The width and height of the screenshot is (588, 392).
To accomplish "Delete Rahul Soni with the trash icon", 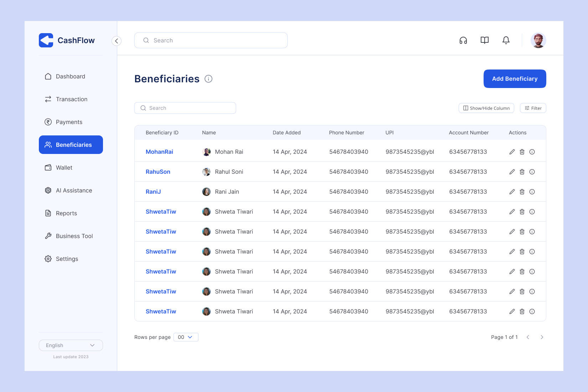I will point(522,171).
